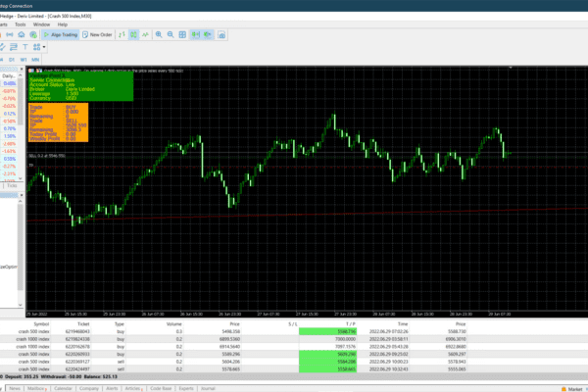Viewport: 588px width, 392px height.
Task: Open the News tab
Action: tap(15, 389)
